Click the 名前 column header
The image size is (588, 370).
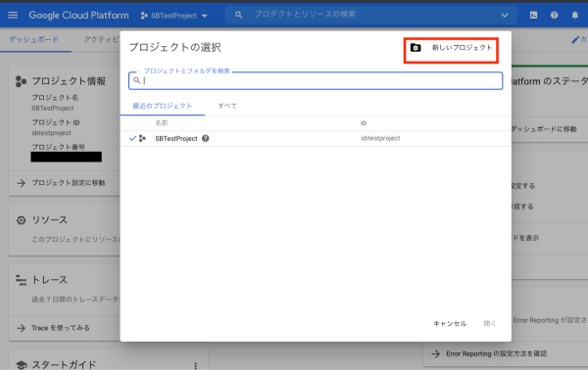coord(162,122)
